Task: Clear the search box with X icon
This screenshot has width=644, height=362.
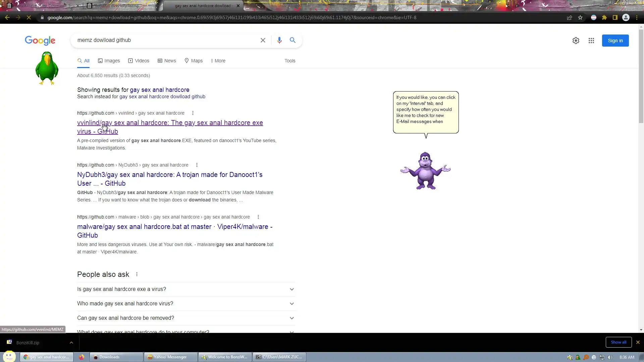Action: coord(263,40)
